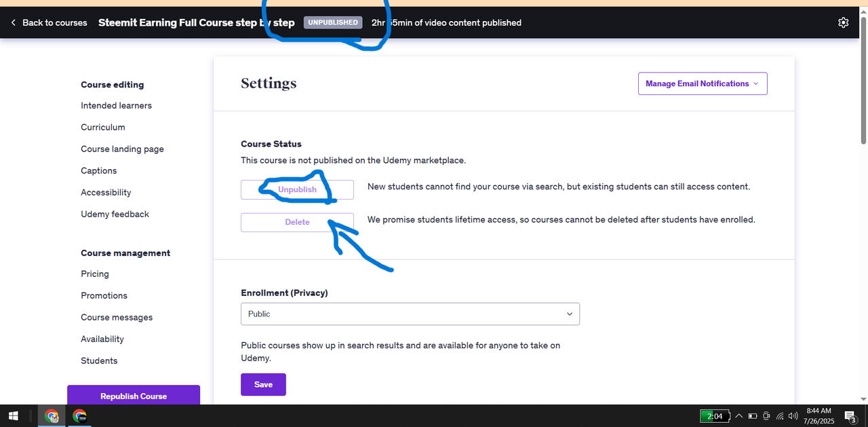The height and width of the screenshot is (427, 868).
Task: Click the Save button
Action: 263,384
